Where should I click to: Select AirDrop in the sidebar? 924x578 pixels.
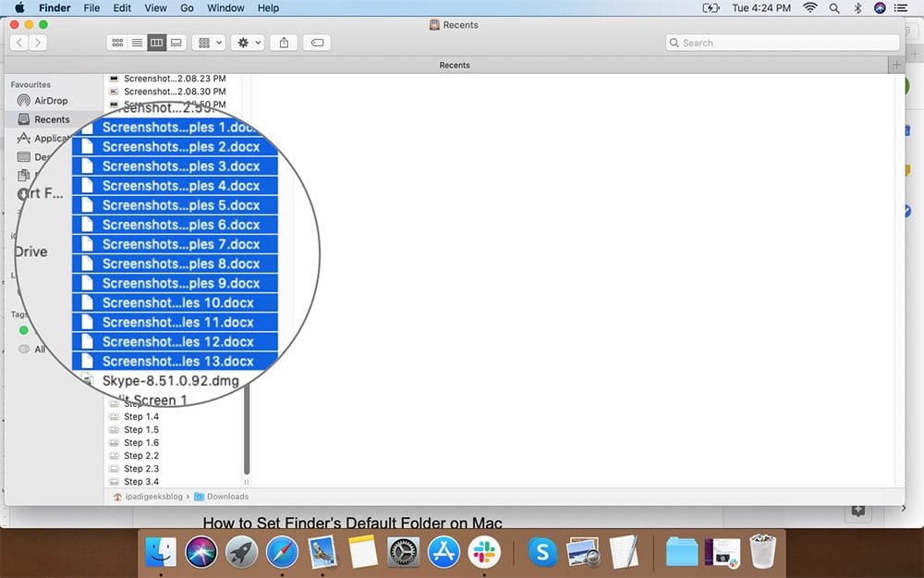[x=51, y=101]
